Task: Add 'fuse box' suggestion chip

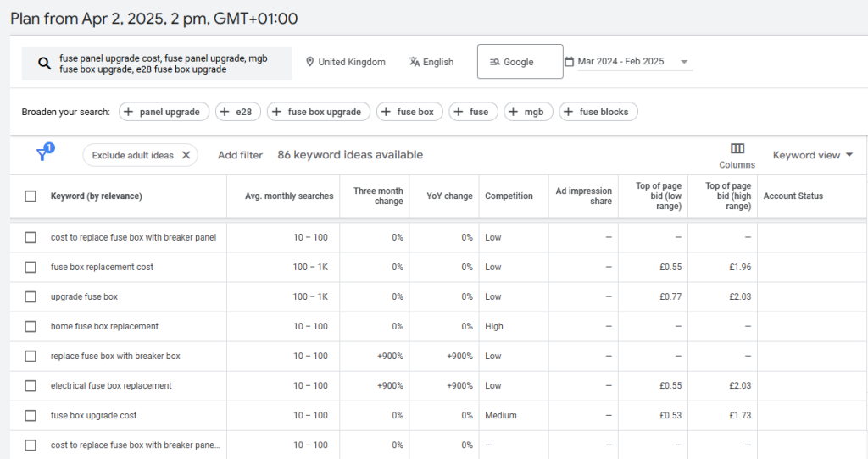Action: [x=409, y=112]
